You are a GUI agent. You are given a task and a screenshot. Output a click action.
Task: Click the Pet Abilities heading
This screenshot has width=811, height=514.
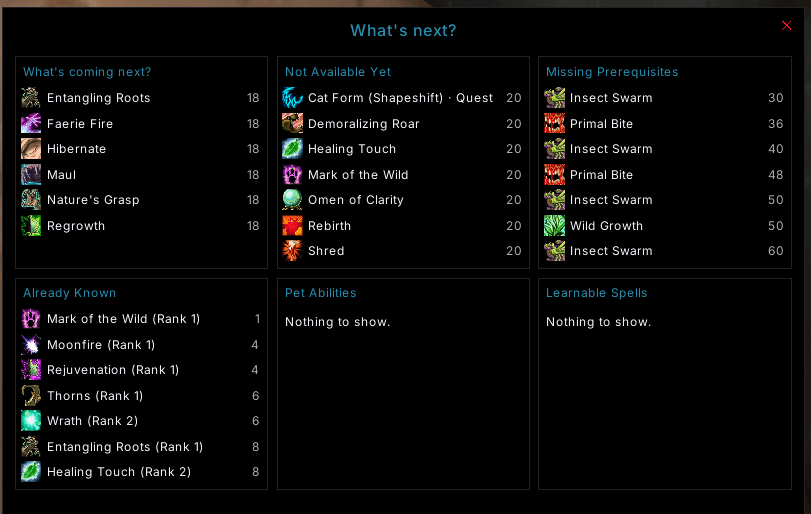(x=320, y=293)
